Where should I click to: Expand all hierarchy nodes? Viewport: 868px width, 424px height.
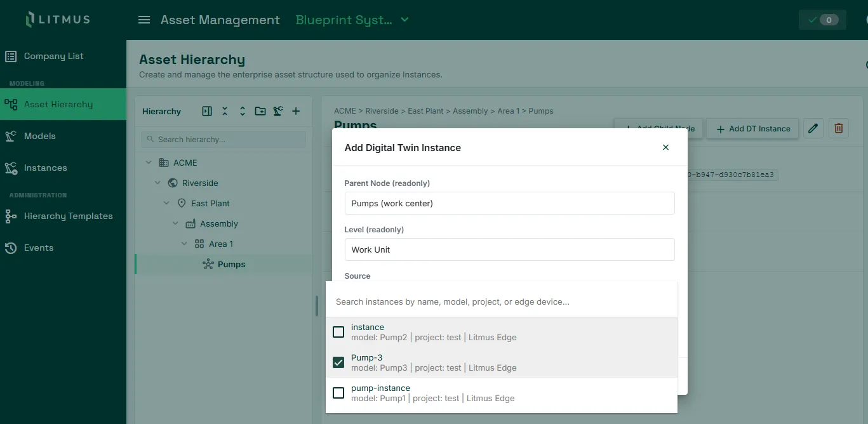243,111
